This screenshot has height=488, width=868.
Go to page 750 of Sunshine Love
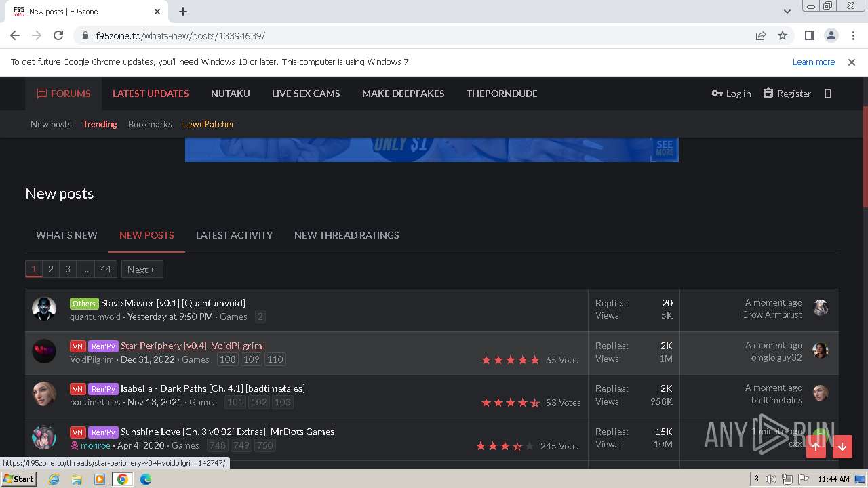264,445
